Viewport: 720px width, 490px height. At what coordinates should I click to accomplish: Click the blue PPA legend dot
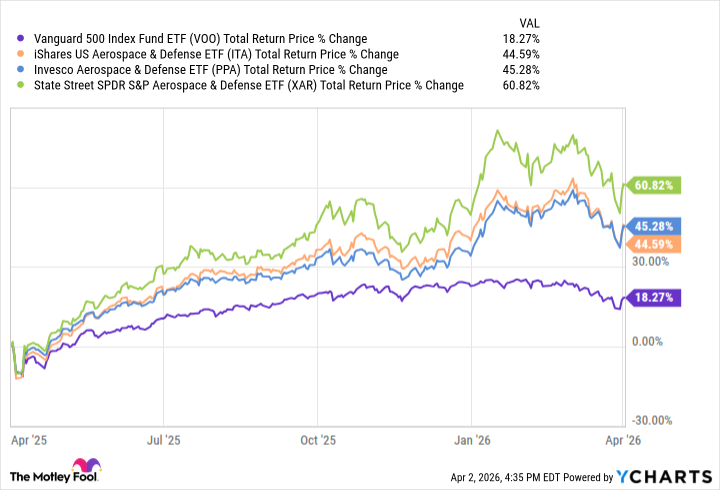pos(10,70)
